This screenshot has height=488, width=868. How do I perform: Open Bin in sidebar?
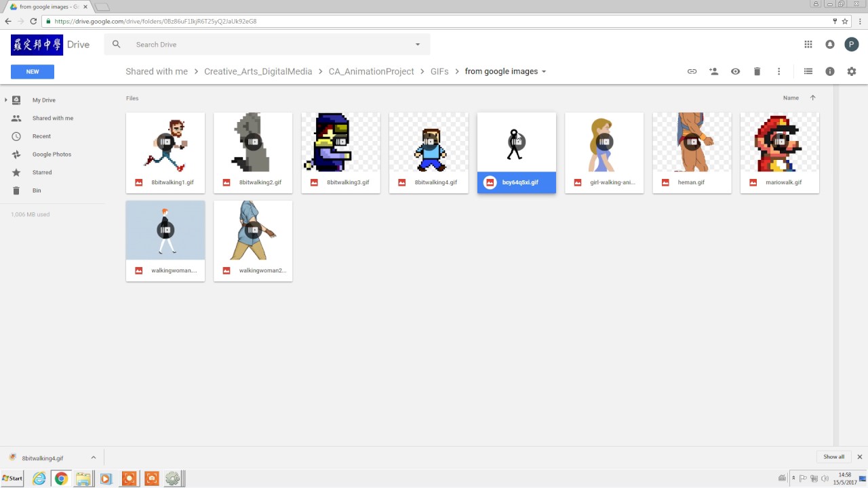point(37,190)
